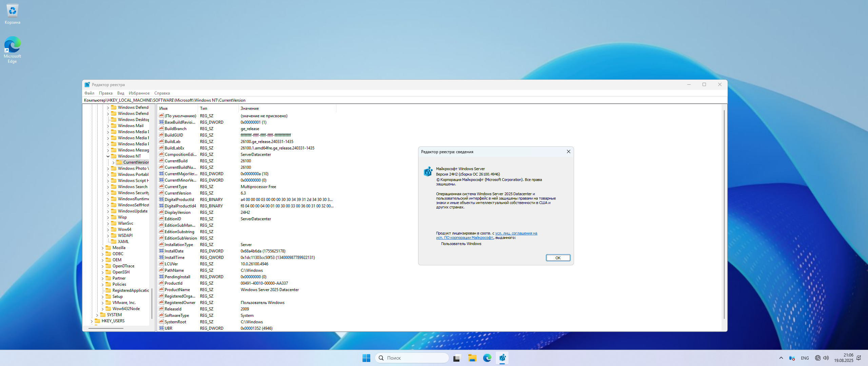Viewport: 868px width, 366px height.
Task: Select Registry Editor taskbar icon
Action: tap(502, 358)
